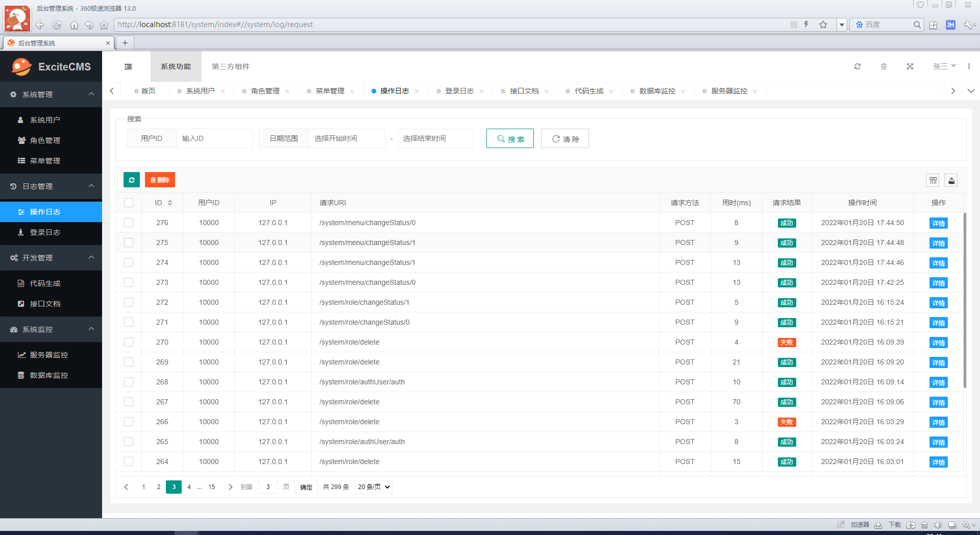Click the refresh icon in the top toolbar
The height and width of the screenshot is (535, 980).
857,66
